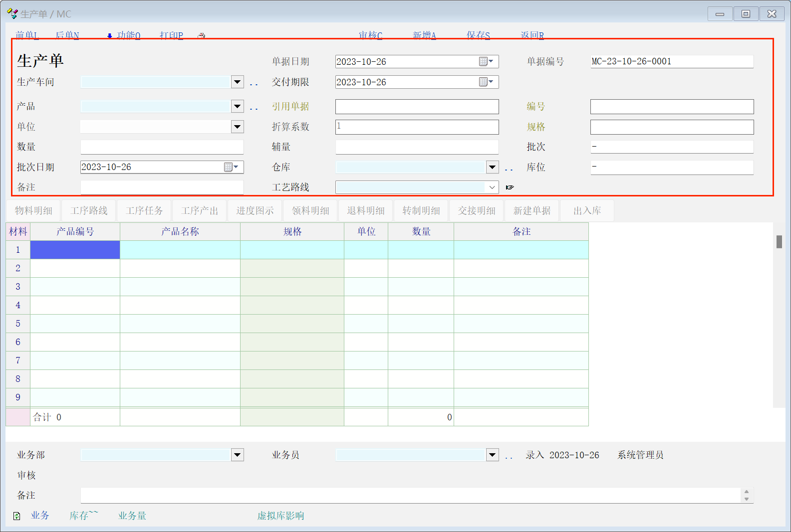The image size is (791, 532).
Task: Switch to the 领料明细 tab
Action: [x=310, y=211]
